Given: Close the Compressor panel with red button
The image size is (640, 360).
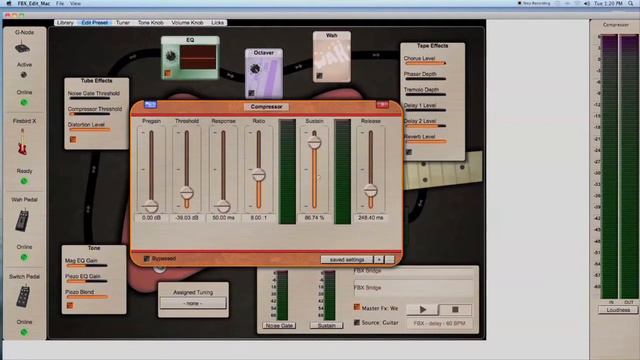Looking at the screenshot, I should (382, 105).
